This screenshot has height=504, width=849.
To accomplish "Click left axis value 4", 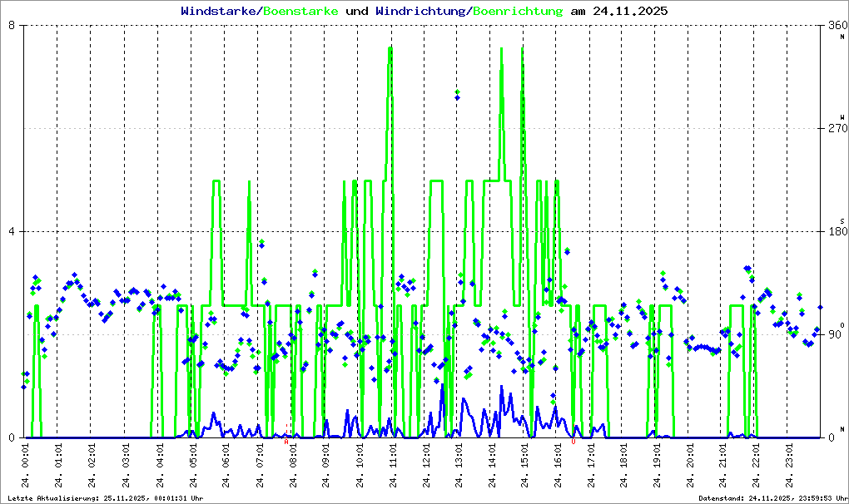I will click(x=12, y=231).
